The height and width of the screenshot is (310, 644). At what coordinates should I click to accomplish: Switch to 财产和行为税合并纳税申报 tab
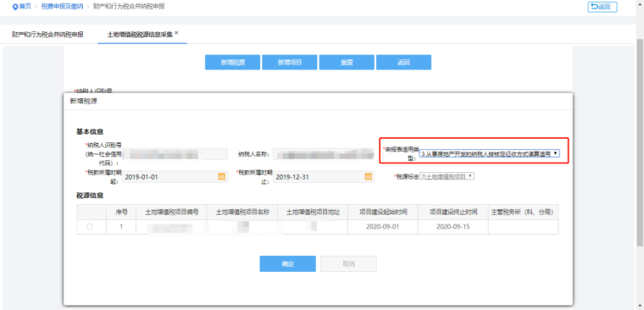[x=47, y=35]
